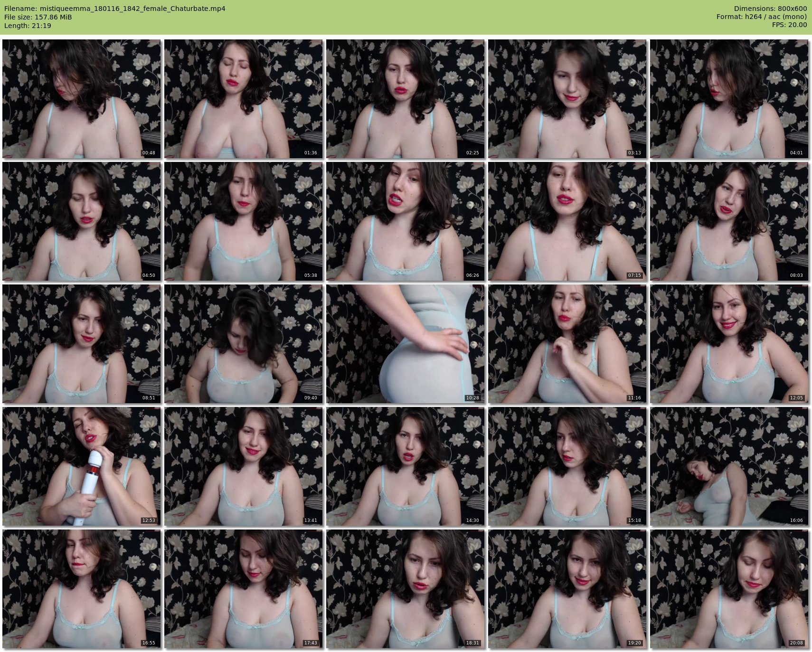Open the thumbnail marked 17:43
Image resolution: width=812 pixels, height=652 pixels.
[x=244, y=589]
